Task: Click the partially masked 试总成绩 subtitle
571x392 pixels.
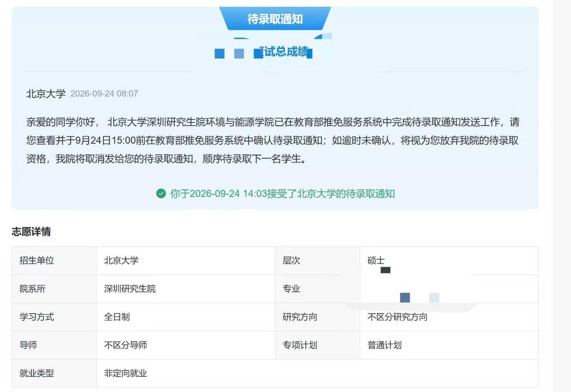Action: coord(285,52)
